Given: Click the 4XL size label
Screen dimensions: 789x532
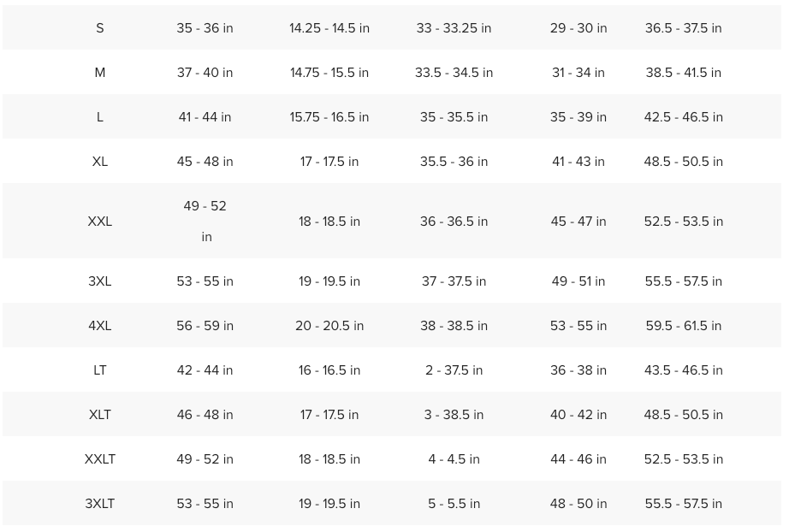Looking at the screenshot, I should 99,326.
